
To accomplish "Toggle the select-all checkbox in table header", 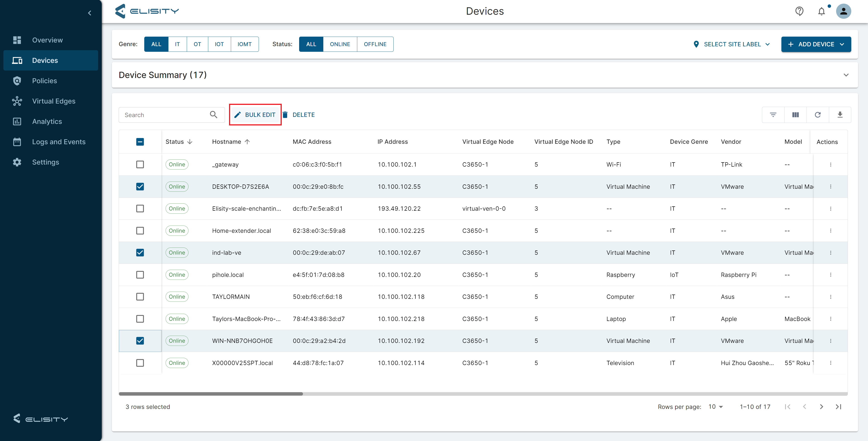I will (140, 142).
